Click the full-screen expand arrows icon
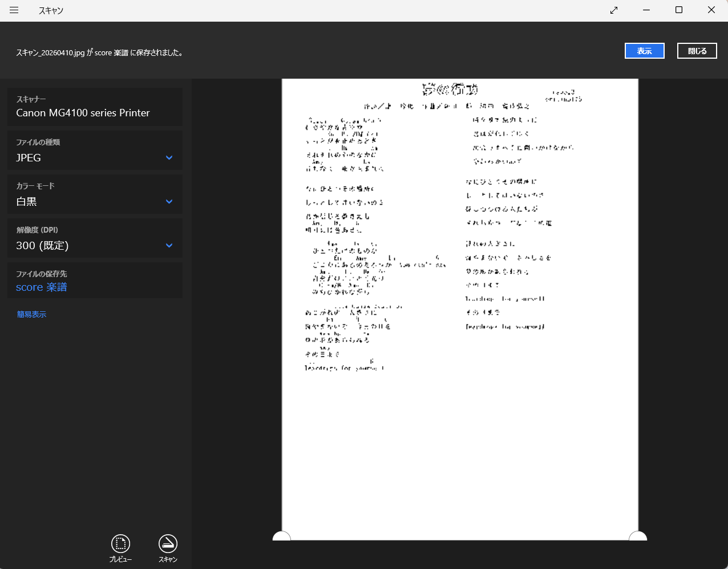This screenshot has height=569, width=728. (614, 10)
